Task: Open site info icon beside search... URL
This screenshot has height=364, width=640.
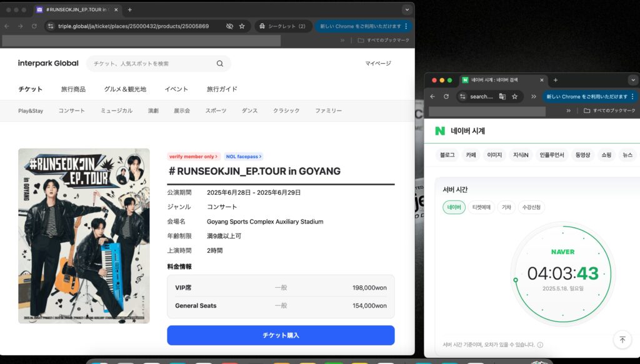Action: click(x=462, y=97)
